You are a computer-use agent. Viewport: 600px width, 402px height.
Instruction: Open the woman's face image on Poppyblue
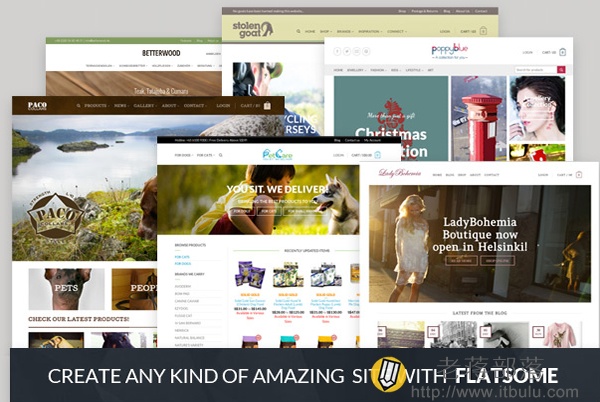click(537, 109)
